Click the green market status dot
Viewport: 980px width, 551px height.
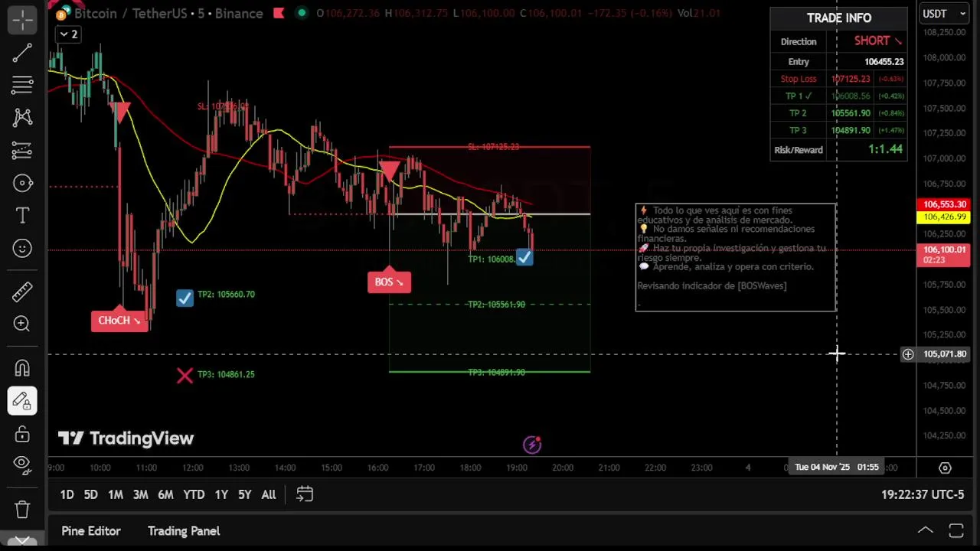(301, 13)
